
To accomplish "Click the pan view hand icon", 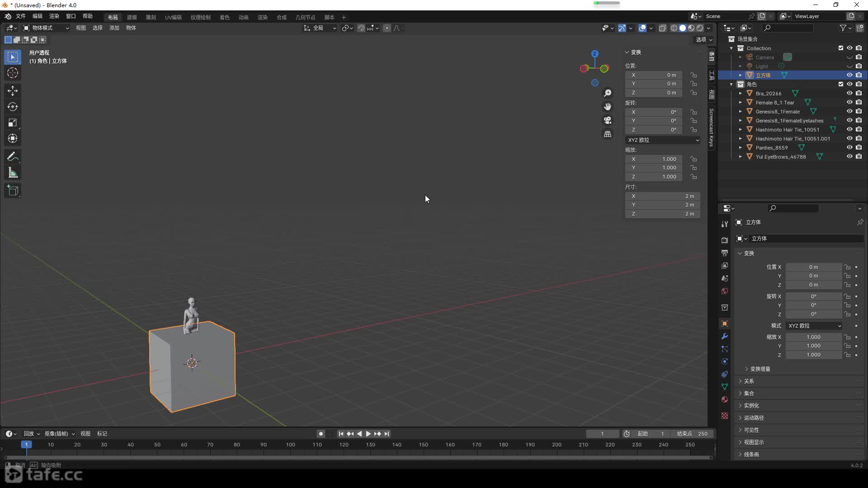I will tap(608, 107).
